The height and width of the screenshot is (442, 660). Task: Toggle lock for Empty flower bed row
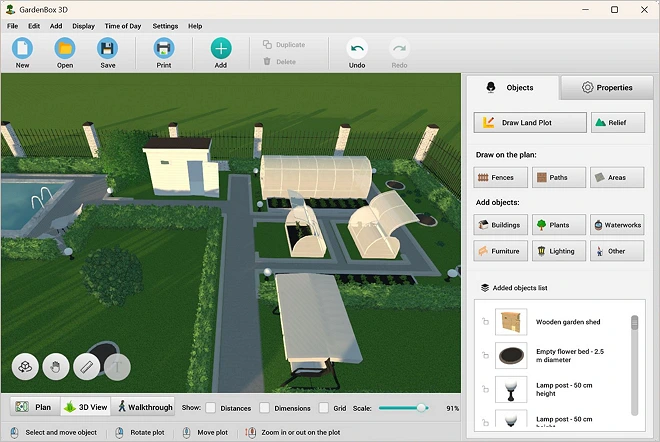tap(485, 355)
